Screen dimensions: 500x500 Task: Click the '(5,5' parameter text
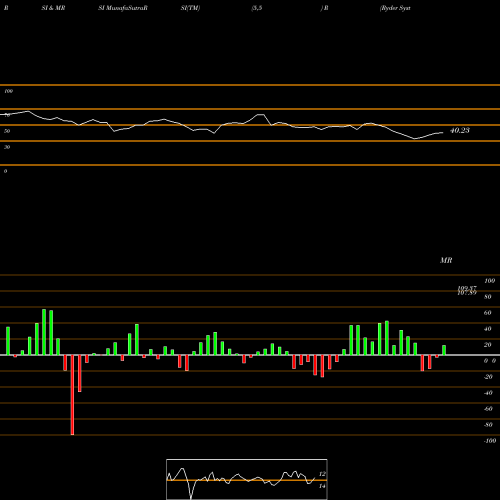point(257,8)
